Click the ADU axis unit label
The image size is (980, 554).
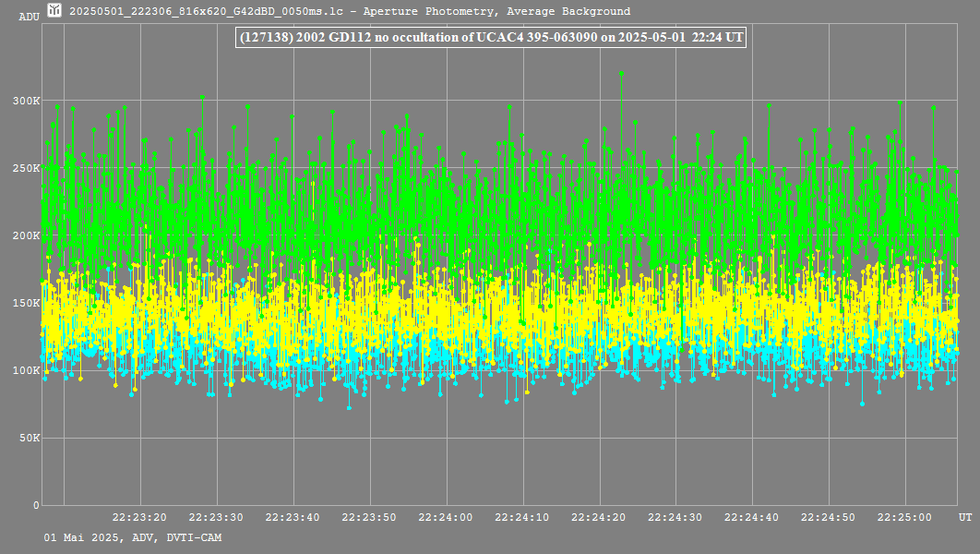coord(29,17)
